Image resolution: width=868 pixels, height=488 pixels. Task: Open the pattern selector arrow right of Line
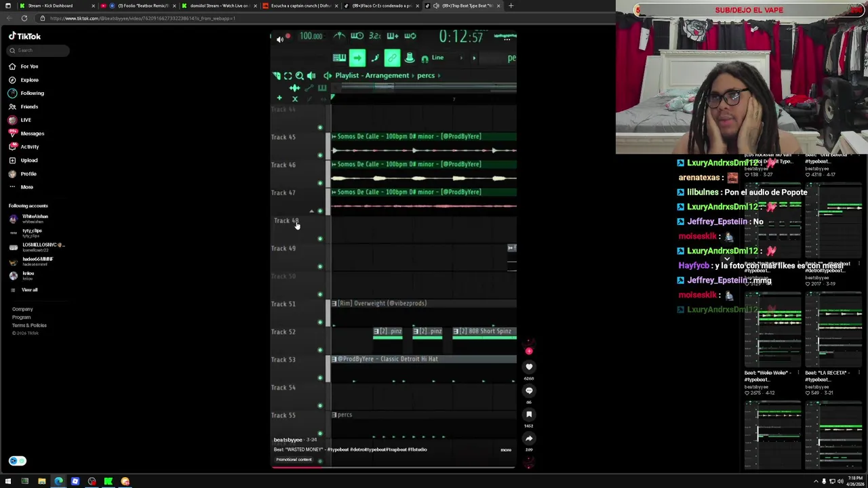tap(474, 58)
